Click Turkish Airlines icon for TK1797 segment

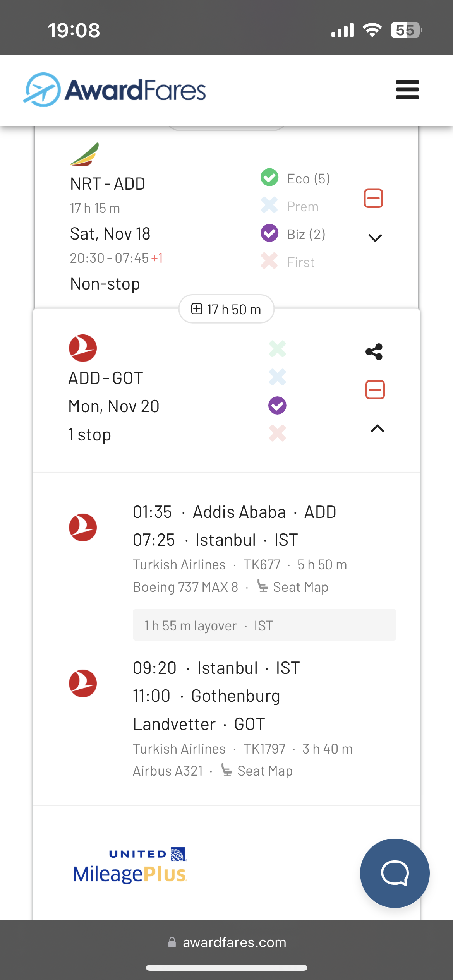tap(83, 684)
